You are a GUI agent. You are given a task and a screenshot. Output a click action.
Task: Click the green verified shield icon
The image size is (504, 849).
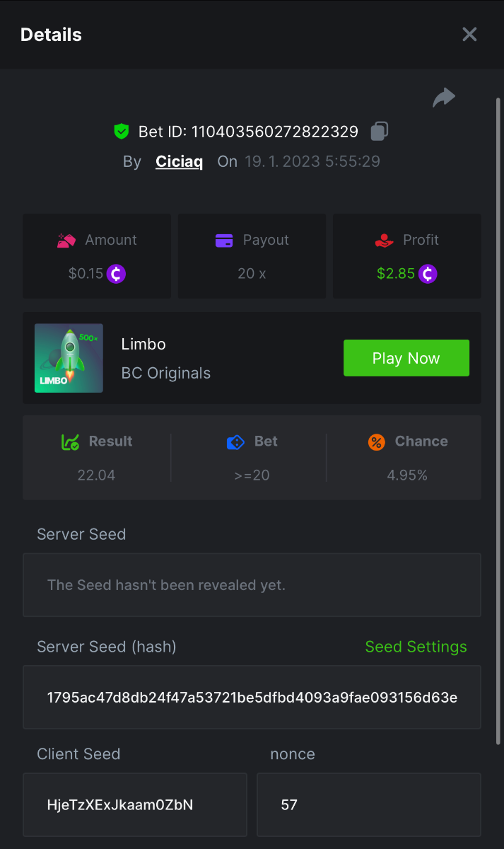[122, 131]
